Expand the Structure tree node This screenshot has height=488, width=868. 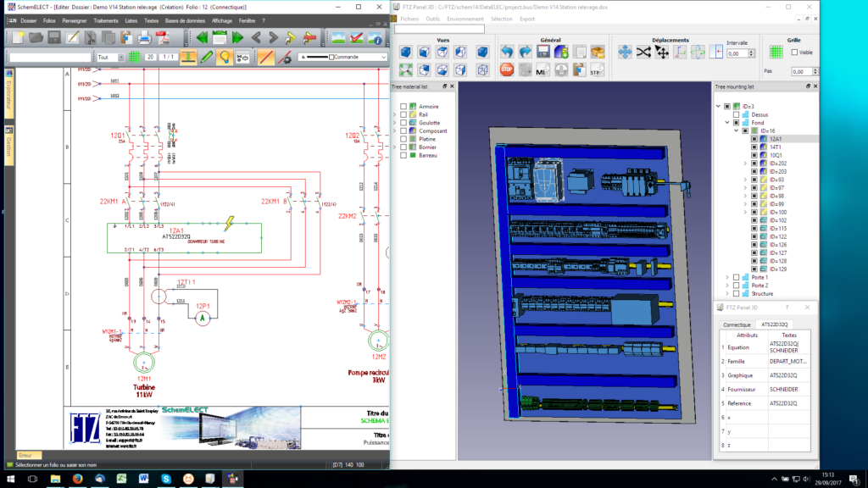[727, 294]
